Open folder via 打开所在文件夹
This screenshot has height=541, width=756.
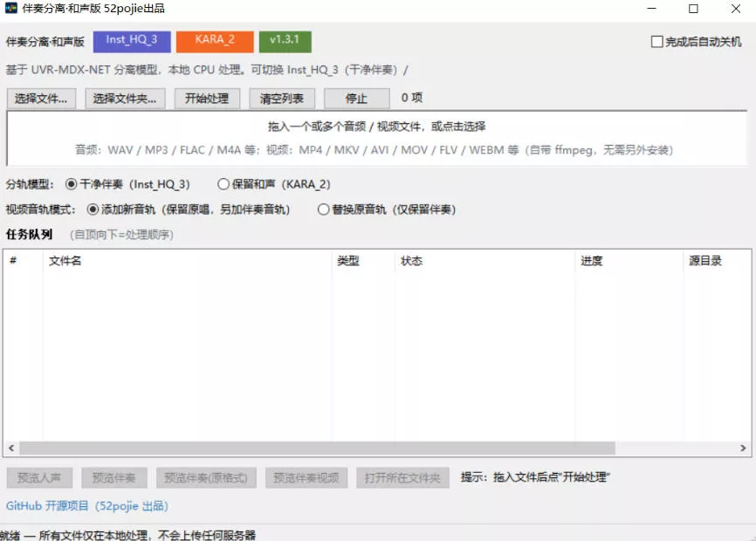(402, 478)
